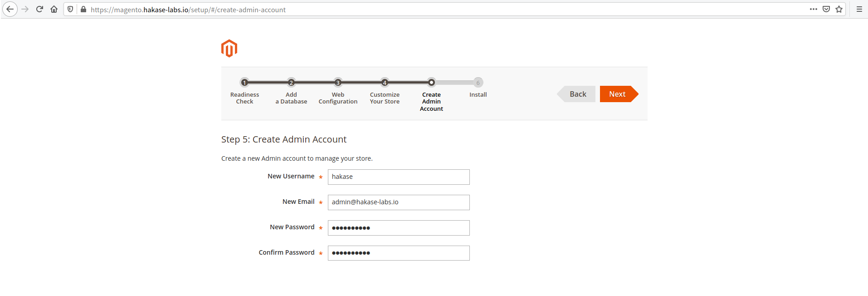Click the Magento logo icon
The image size is (868, 296).
pyautogui.click(x=229, y=48)
